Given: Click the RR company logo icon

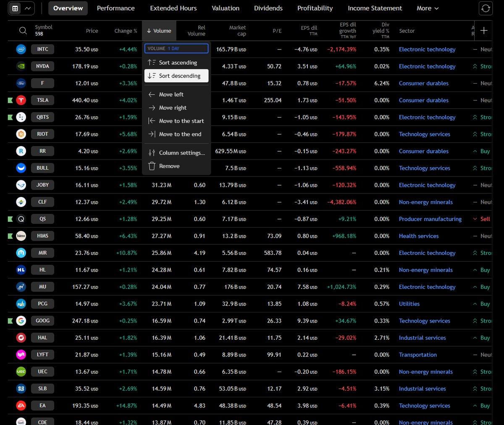Looking at the screenshot, I should (x=21, y=151).
